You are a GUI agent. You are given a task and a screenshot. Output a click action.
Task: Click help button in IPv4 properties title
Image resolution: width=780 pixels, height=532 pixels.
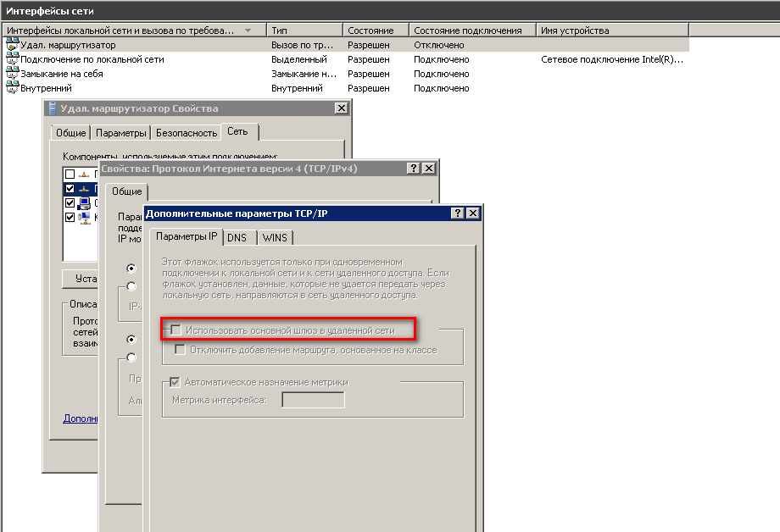click(x=414, y=169)
